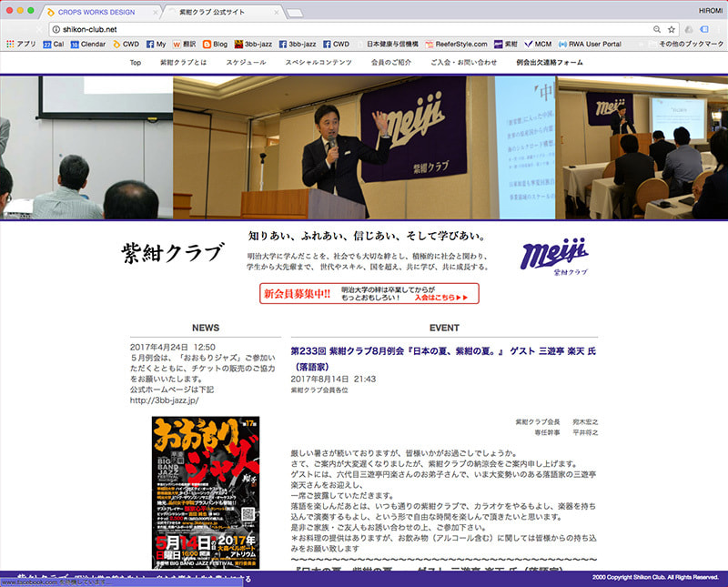Open the Blog bookmark with Blogger icon
Screen dimensions: 728x587
click(x=214, y=44)
